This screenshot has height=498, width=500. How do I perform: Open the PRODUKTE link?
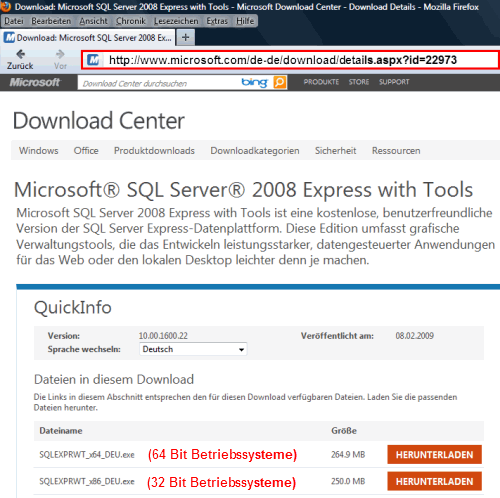coord(321,82)
